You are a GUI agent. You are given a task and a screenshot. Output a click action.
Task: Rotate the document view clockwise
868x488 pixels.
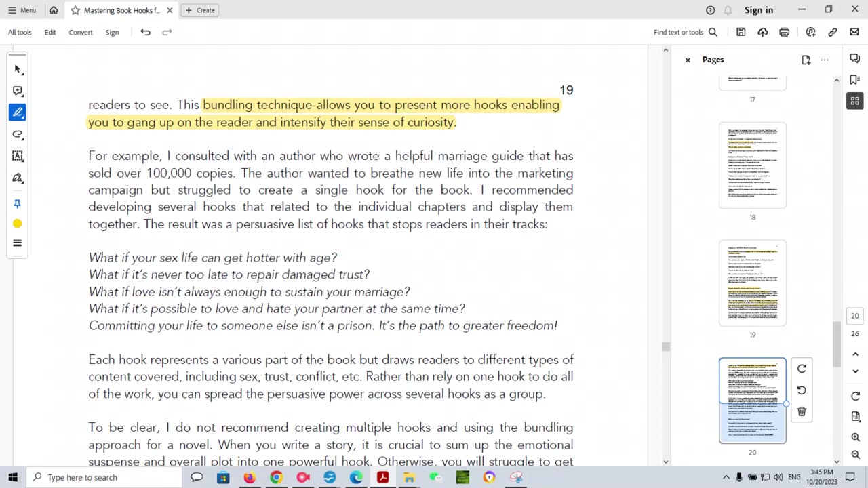pyautogui.click(x=855, y=396)
